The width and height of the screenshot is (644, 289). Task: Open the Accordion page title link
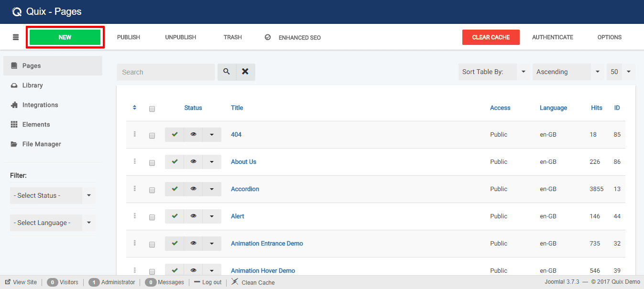tap(245, 189)
